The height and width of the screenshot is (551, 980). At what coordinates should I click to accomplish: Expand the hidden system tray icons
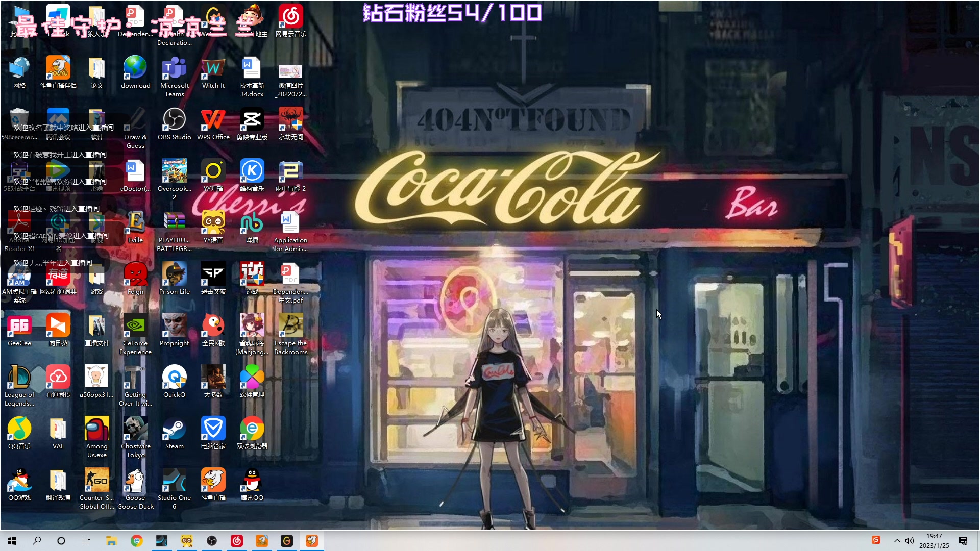point(897,541)
